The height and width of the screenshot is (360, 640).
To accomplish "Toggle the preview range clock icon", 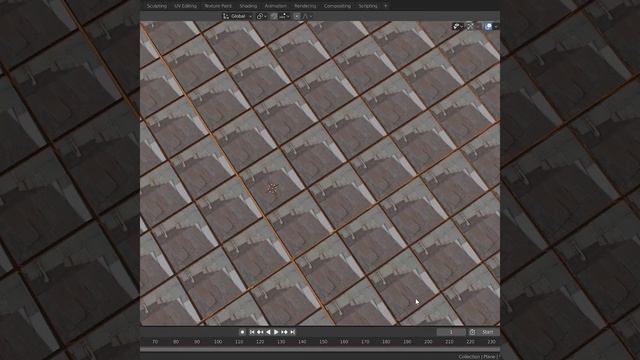I will point(472,332).
